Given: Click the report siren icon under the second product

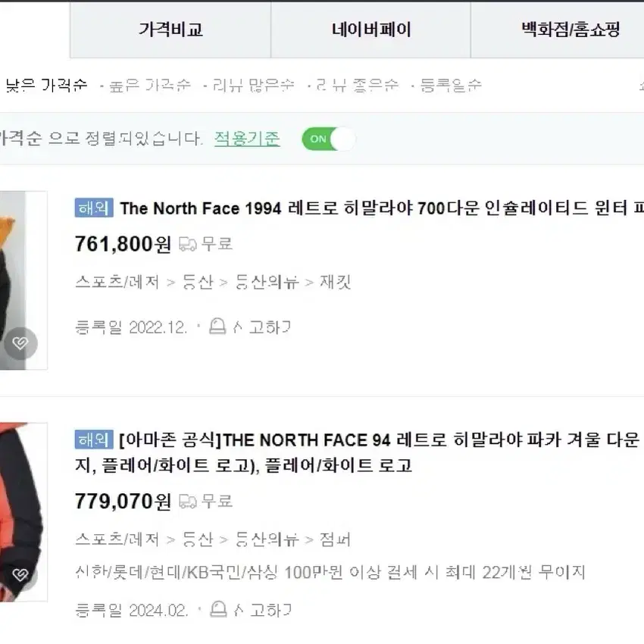Looking at the screenshot, I should (x=218, y=609).
